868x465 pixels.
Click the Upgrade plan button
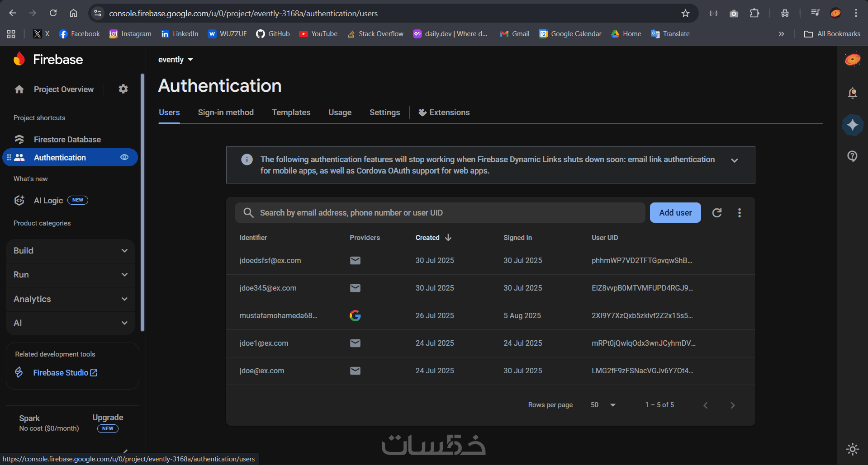coord(108,422)
